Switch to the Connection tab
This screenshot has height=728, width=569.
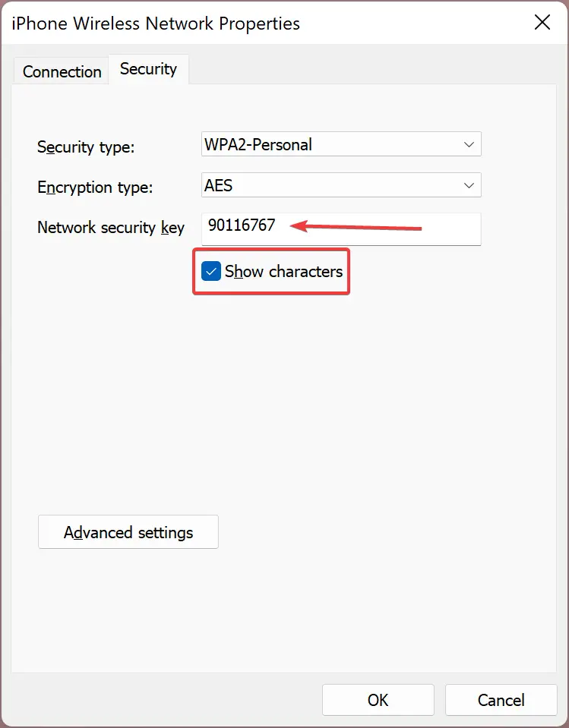click(62, 71)
